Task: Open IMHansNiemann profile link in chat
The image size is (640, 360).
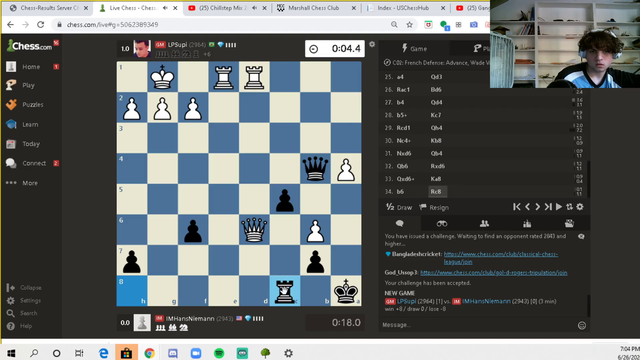Action: click(486, 301)
